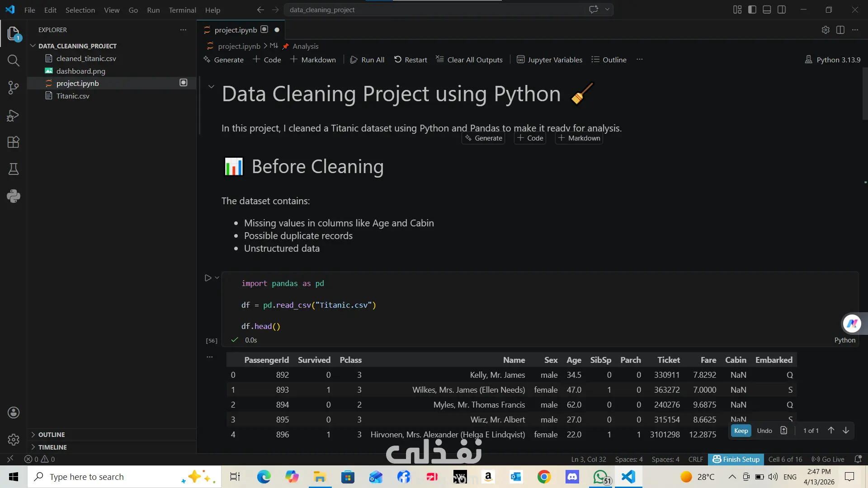Viewport: 868px width, 488px height.
Task: Toggle the bottom panel
Action: point(767,9)
